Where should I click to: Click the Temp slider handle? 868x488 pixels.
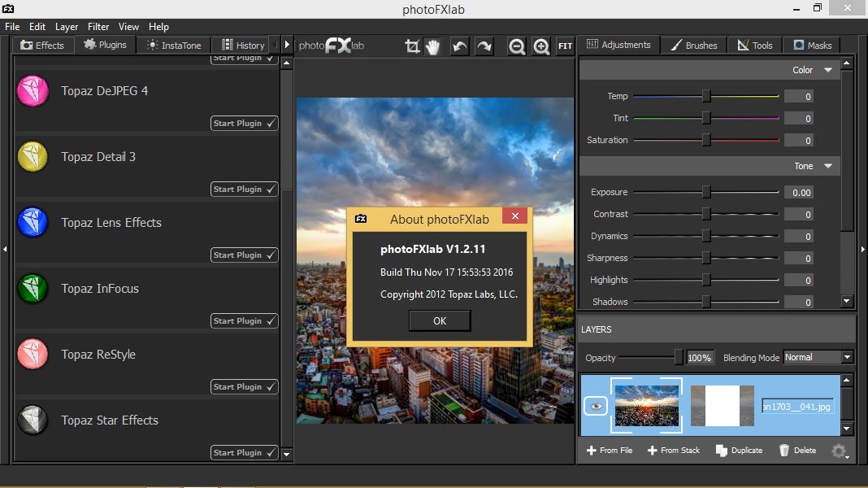[x=706, y=97]
